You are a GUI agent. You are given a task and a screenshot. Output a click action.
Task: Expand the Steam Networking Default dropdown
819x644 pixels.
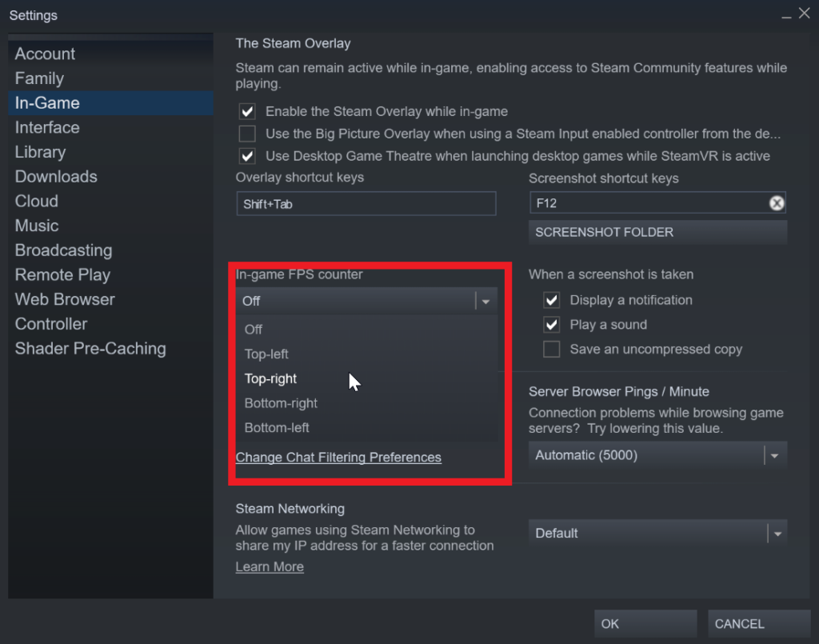pyautogui.click(x=773, y=533)
